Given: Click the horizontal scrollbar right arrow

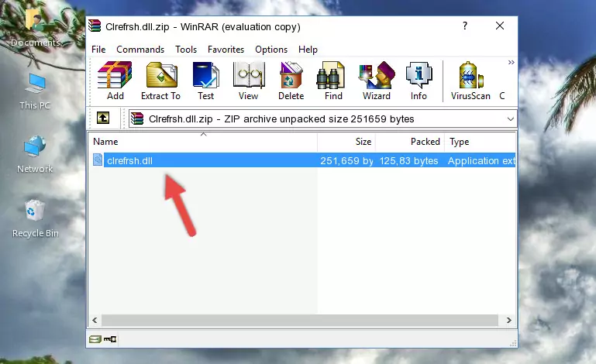Looking at the screenshot, I should [x=509, y=321].
